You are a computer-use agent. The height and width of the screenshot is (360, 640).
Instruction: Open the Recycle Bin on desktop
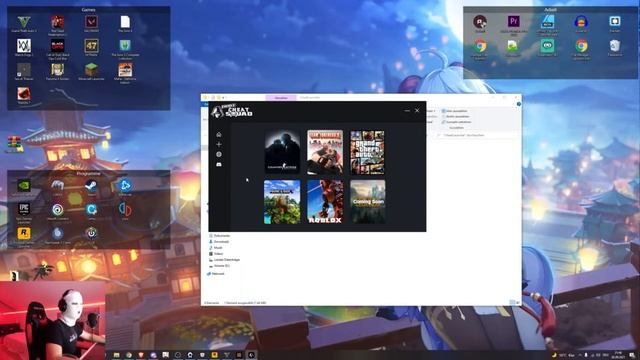coord(615,48)
